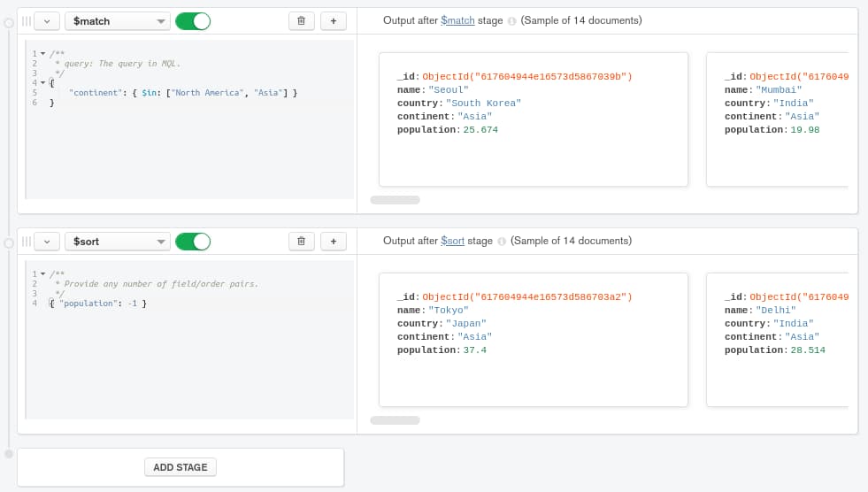This screenshot has width=868, height=492.
Task: Open the $match stage operator dropdown
Action: pos(118,21)
